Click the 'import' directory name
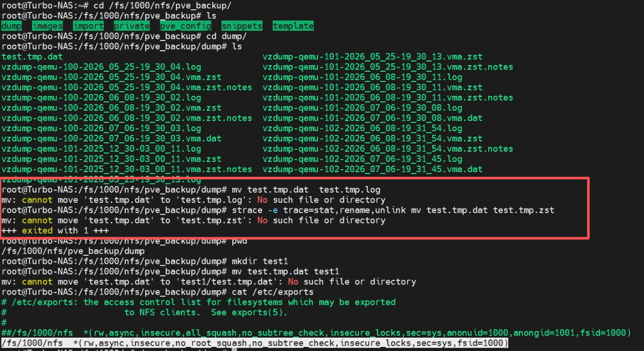 tap(89, 26)
